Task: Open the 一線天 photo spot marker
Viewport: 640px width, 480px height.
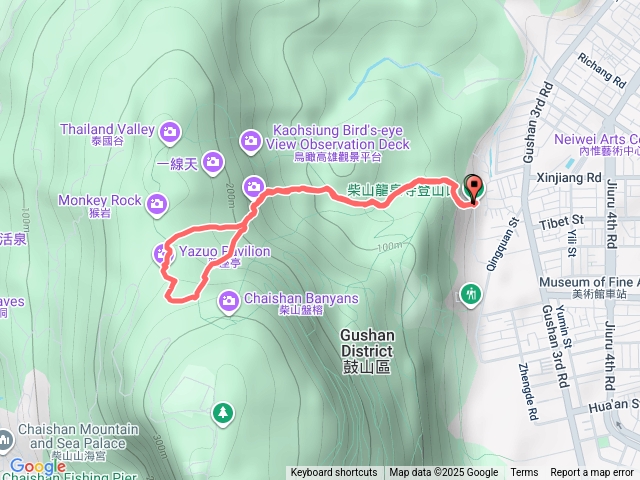Action: coord(213,163)
